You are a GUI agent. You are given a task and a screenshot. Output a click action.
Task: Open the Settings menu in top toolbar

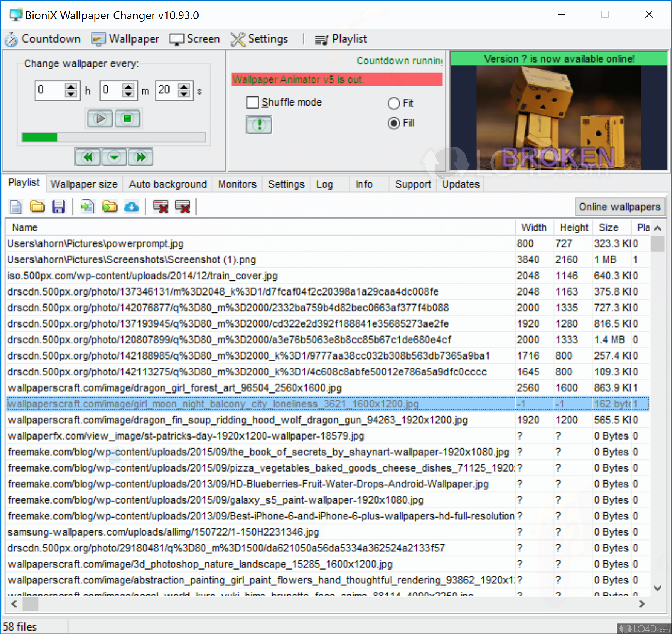pyautogui.click(x=260, y=39)
